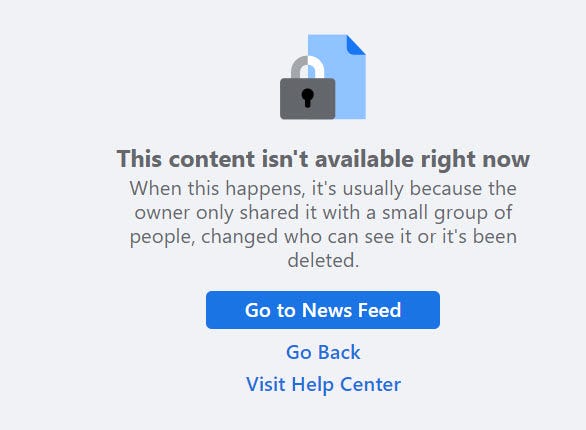The image size is (586, 430).
Task: Click the padlock's curved shackle
Action: (x=308, y=67)
